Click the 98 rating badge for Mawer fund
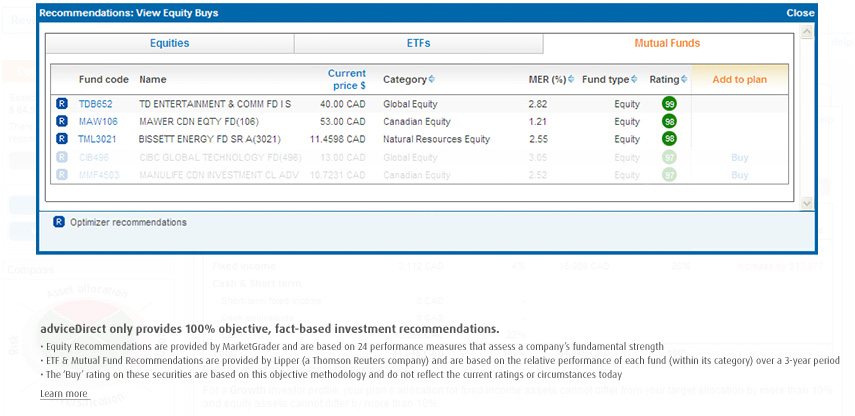Screen dimensions: 855x416 (669, 122)
